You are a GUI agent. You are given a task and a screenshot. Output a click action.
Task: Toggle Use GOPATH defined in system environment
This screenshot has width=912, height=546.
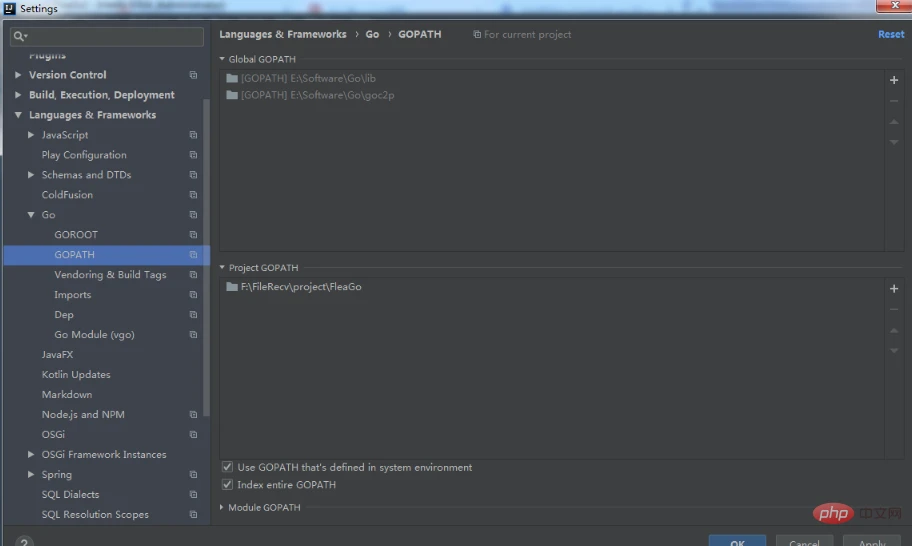point(227,467)
